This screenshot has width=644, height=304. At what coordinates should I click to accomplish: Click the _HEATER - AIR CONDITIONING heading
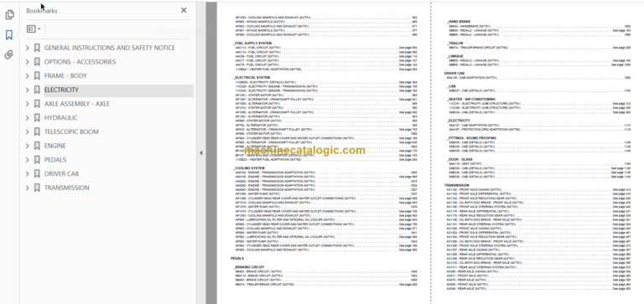(471, 100)
